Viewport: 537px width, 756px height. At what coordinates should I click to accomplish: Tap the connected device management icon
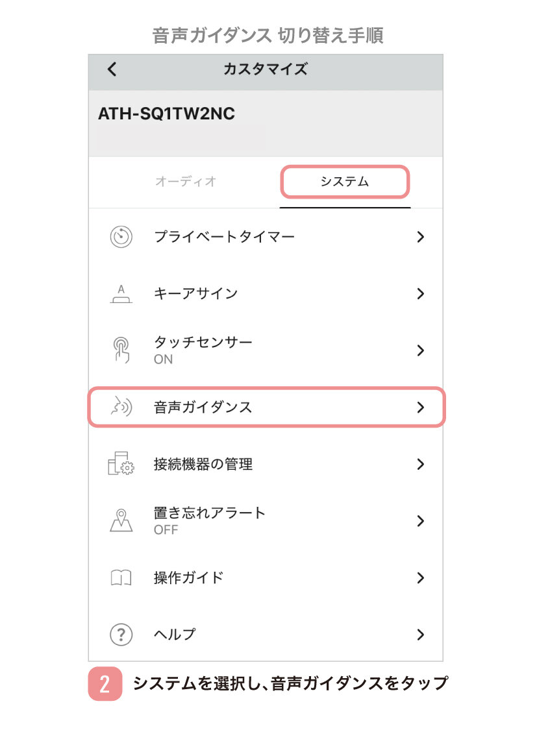(x=121, y=464)
